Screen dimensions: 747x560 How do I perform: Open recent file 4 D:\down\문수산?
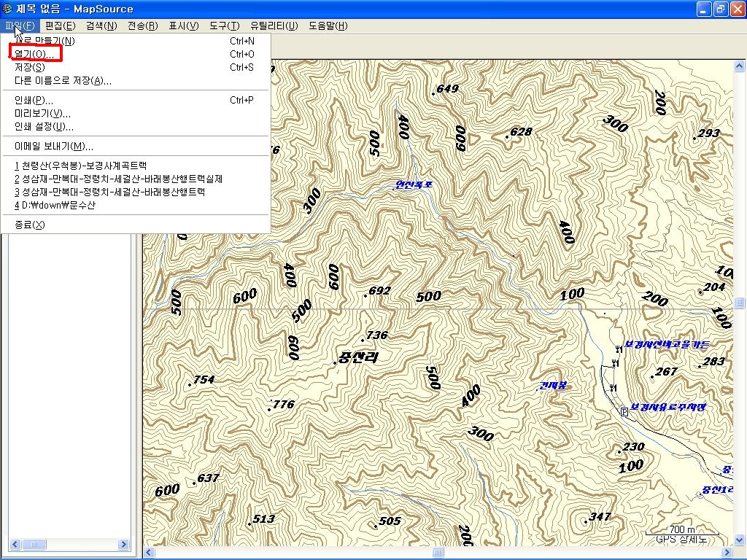click(136, 205)
